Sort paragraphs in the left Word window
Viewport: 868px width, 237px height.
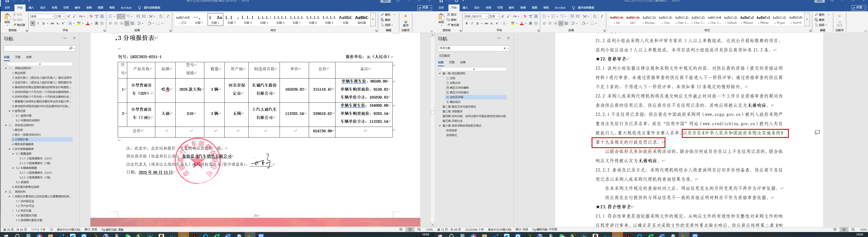tap(161, 16)
